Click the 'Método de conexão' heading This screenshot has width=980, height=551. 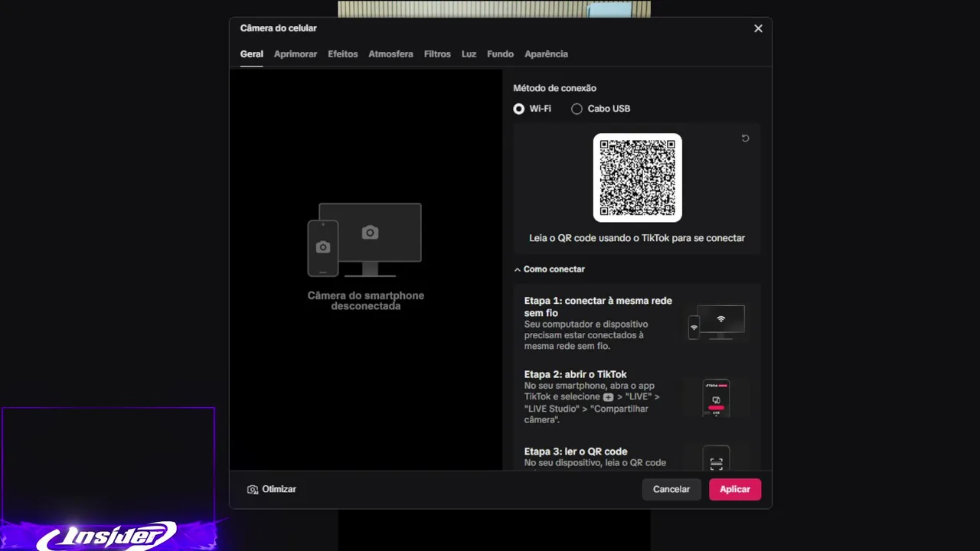click(554, 88)
